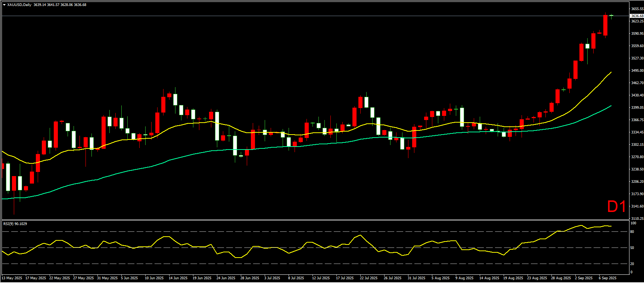Select the RSI 50 midline label
The height and width of the screenshot is (283, 644).
[x=632, y=247]
